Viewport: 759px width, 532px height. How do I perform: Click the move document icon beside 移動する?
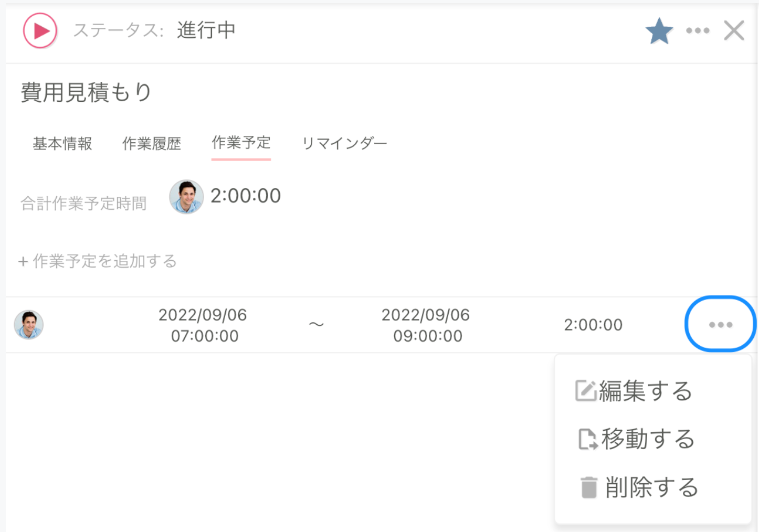(x=588, y=440)
